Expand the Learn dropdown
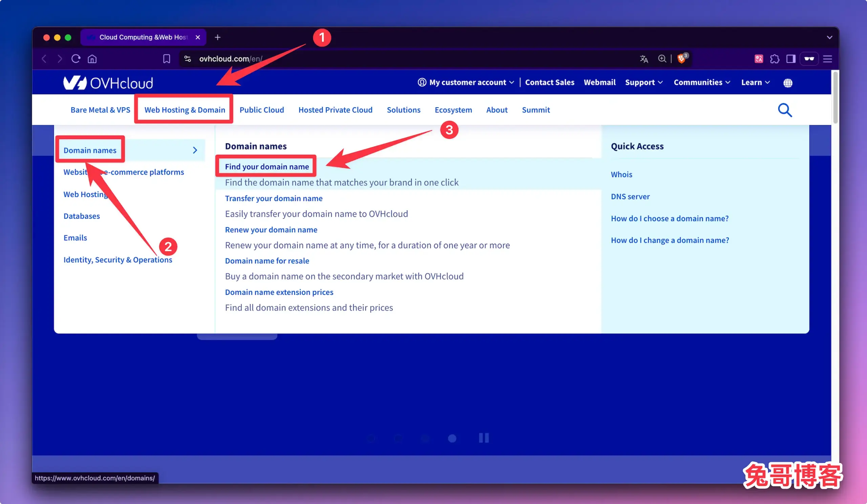 point(756,83)
